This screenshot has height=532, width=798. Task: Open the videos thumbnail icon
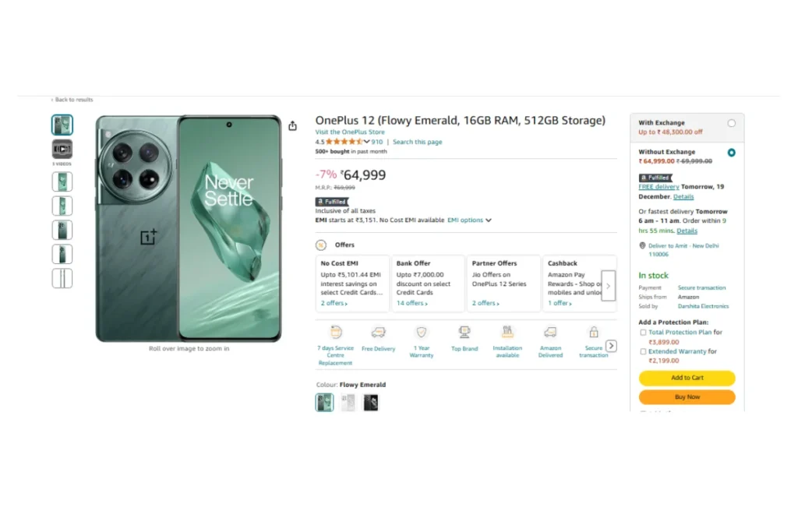click(x=62, y=149)
